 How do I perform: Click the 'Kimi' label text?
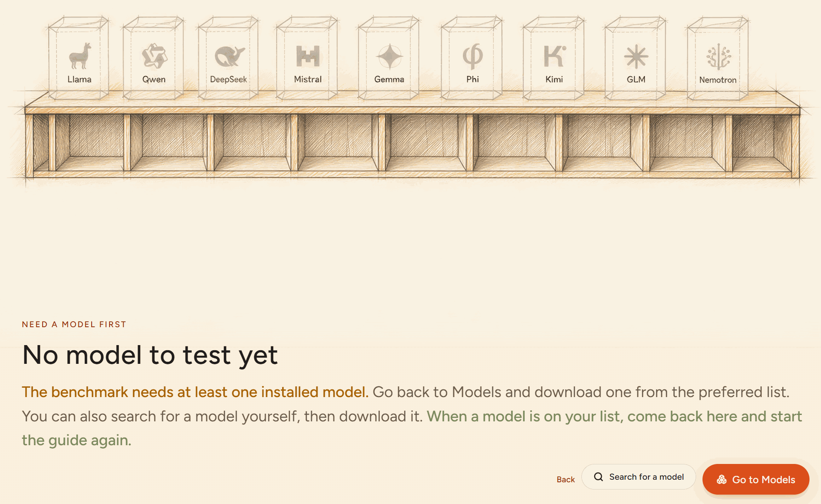click(554, 79)
